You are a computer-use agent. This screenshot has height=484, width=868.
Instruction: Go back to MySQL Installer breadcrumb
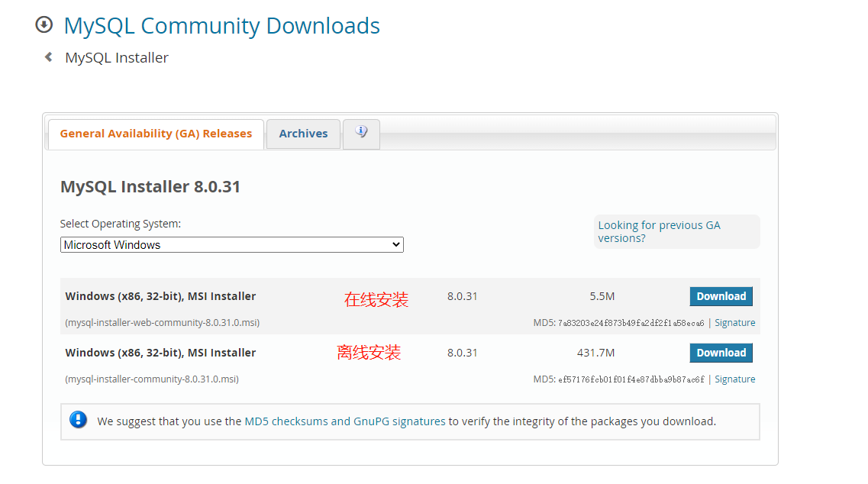117,57
